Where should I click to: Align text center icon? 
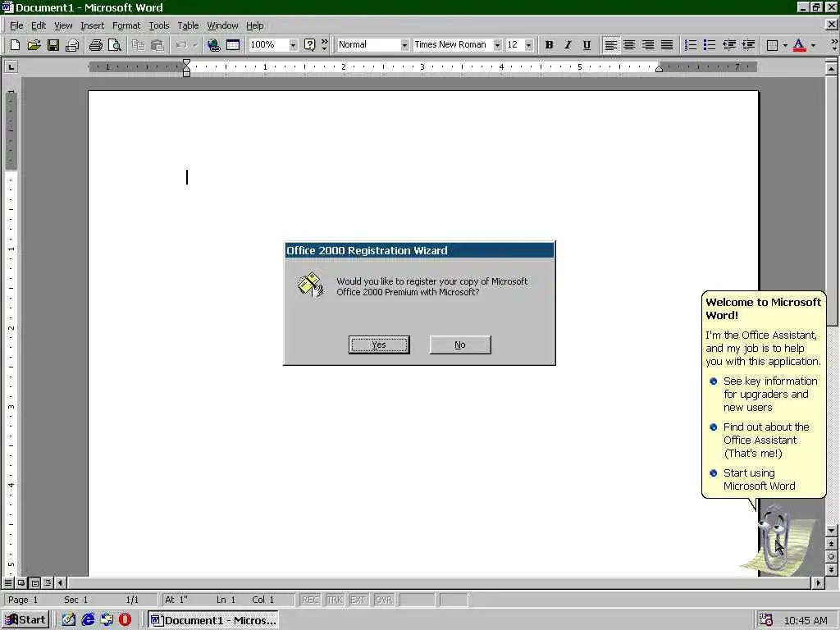629,45
